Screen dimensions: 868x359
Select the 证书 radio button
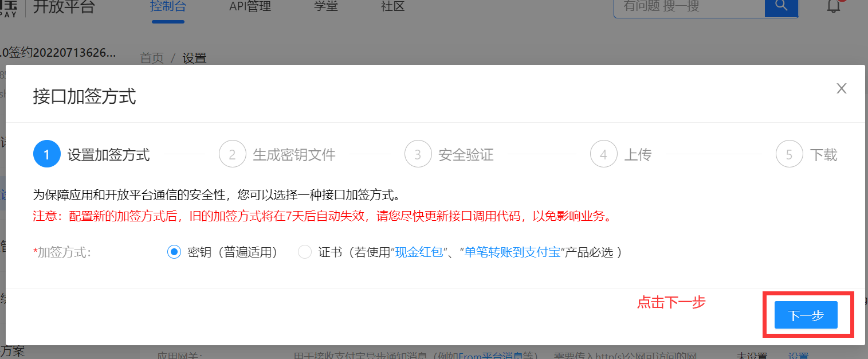[305, 252]
